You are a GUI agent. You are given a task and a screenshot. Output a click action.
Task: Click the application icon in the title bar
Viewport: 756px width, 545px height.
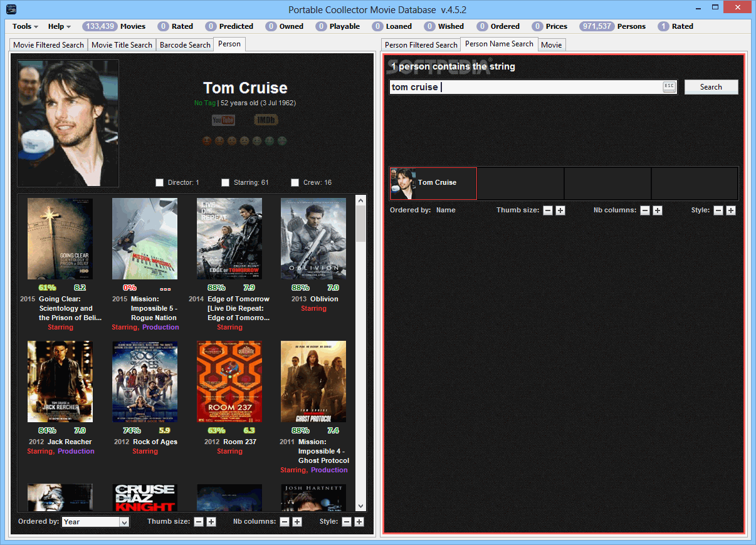click(11, 9)
